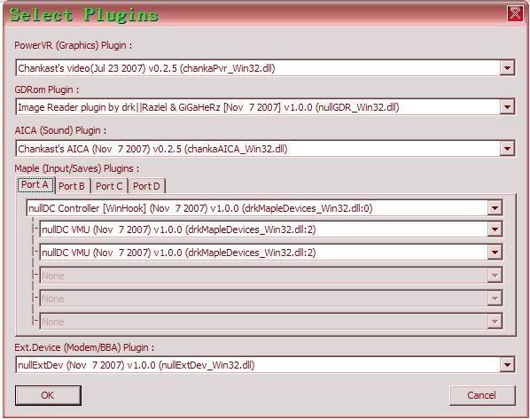Switch to the Port C tab
Image resolution: width=530 pixels, height=420 pixels.
coord(109,186)
